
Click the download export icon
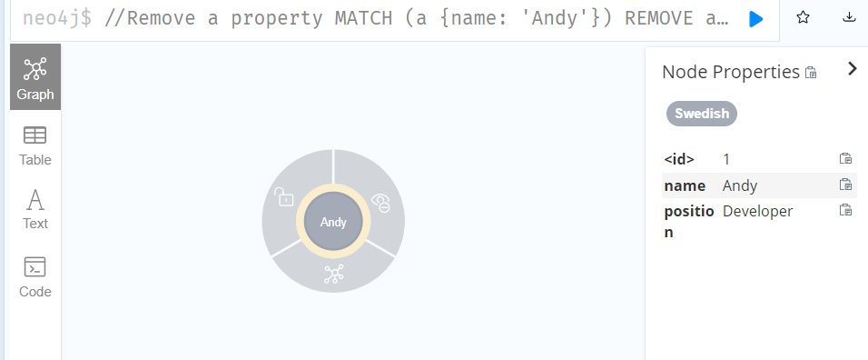pos(849,17)
